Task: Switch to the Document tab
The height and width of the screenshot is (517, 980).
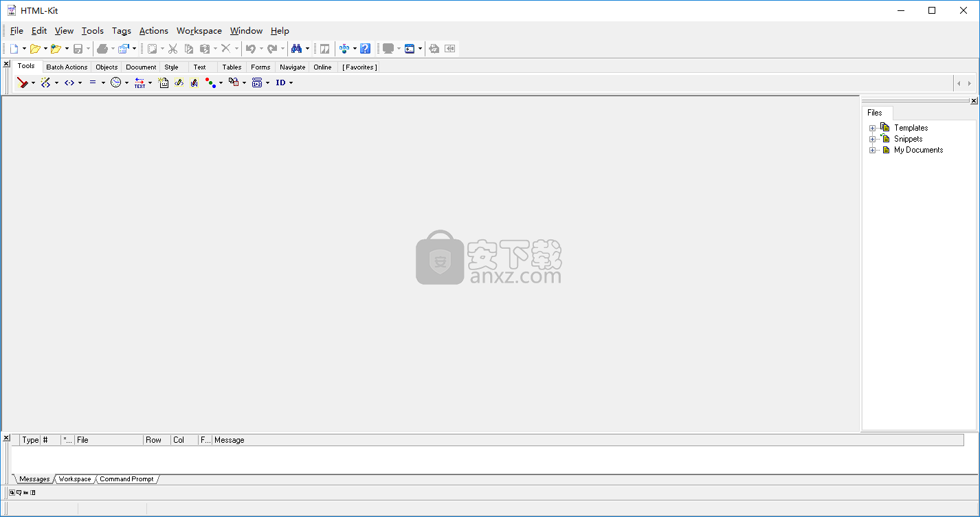Action: pos(141,67)
